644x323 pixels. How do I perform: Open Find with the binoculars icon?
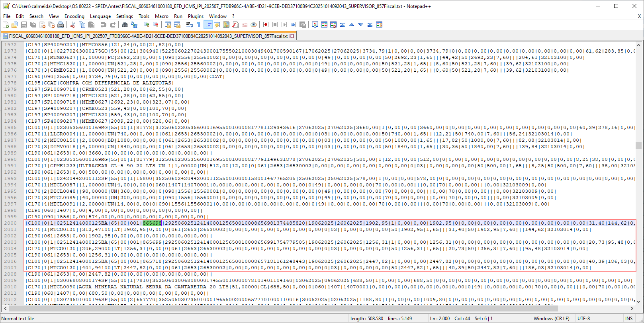point(125,25)
